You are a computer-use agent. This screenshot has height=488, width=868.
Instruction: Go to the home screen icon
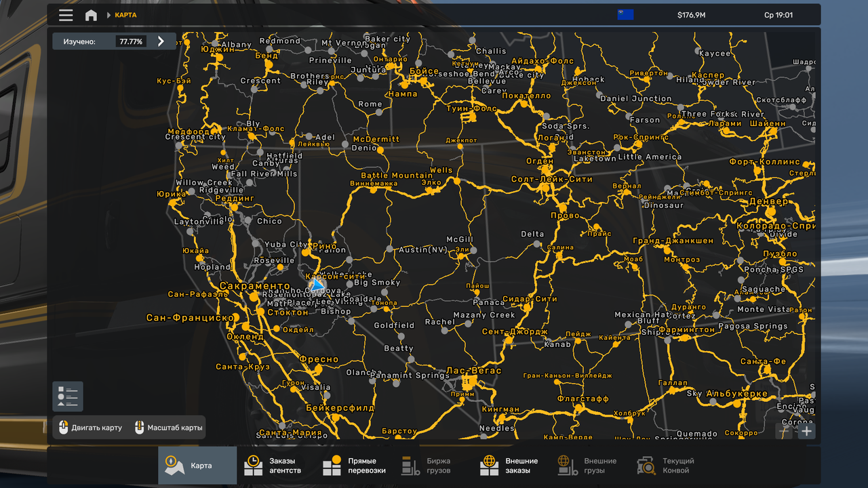point(91,15)
